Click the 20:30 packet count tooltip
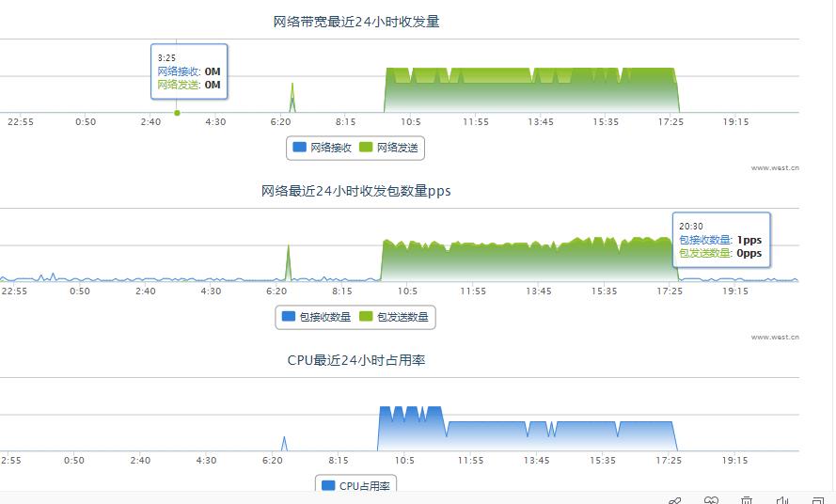836x504 pixels. pos(721,240)
